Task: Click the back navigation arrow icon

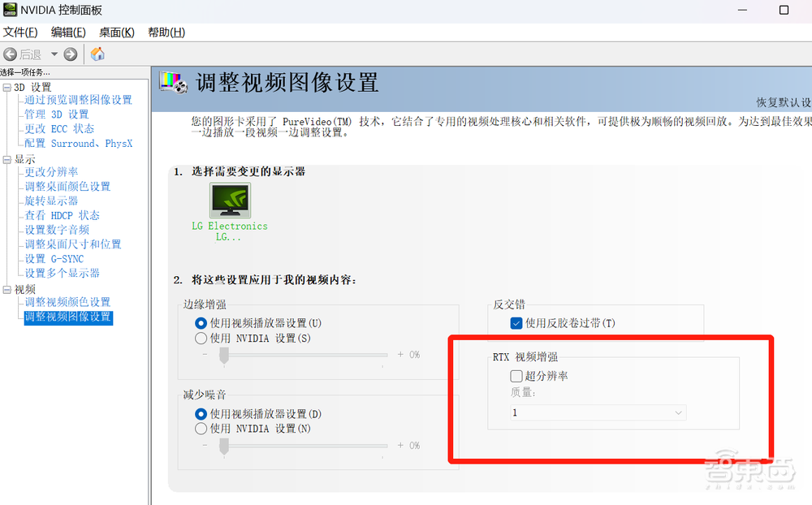Action: pyautogui.click(x=10, y=54)
